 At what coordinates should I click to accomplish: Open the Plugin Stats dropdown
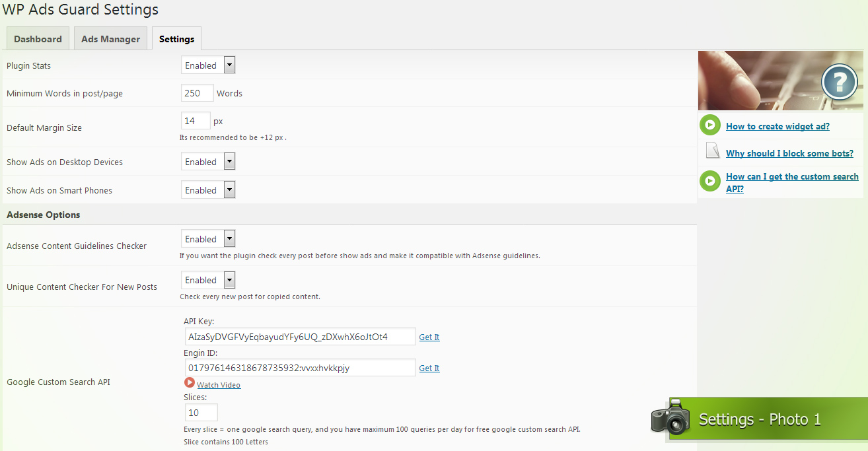point(208,65)
